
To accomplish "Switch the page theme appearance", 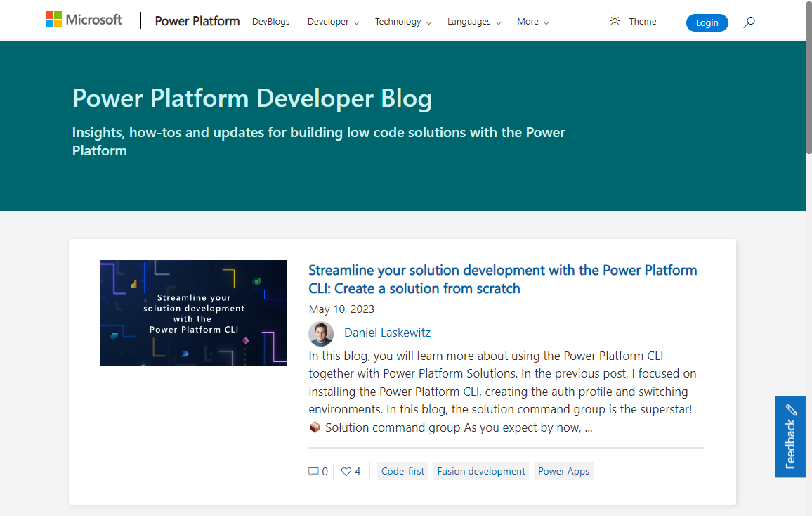I will tap(631, 21).
